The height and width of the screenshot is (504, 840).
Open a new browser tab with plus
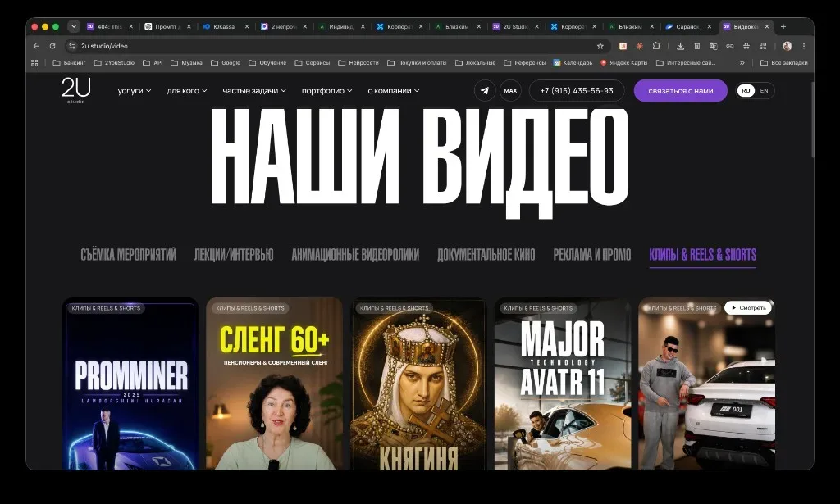pos(783,26)
